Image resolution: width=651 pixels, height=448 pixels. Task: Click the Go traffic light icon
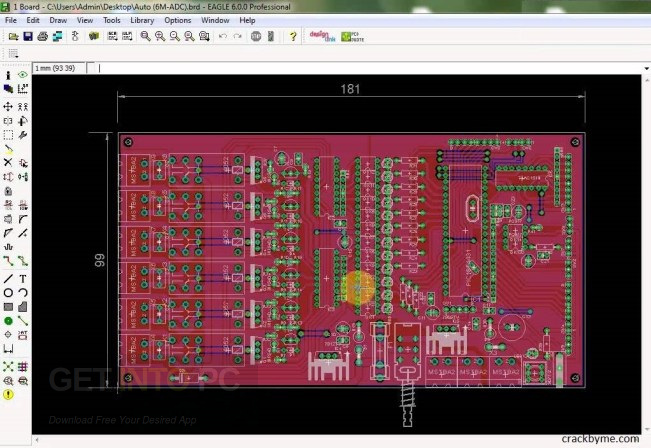271,37
